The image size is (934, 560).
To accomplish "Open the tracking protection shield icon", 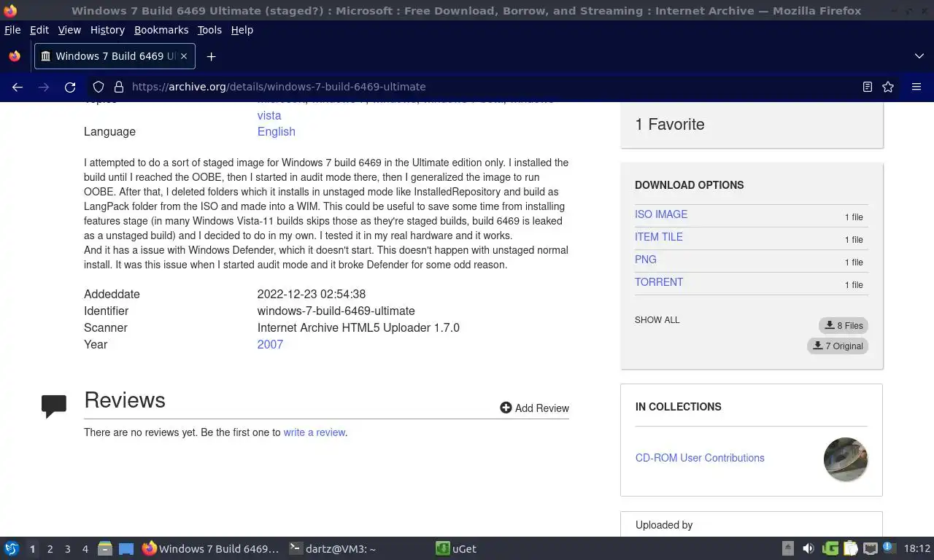I will coord(99,87).
